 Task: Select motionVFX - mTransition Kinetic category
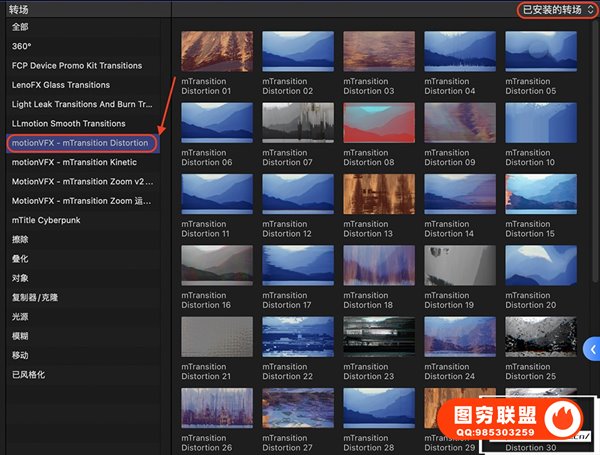coord(74,162)
